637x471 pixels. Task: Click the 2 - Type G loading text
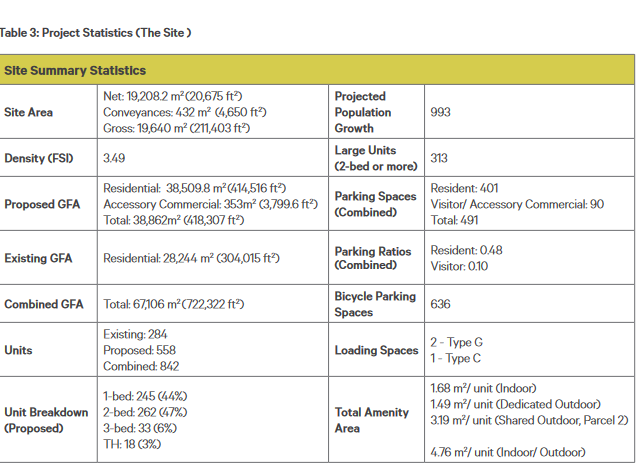click(x=457, y=342)
